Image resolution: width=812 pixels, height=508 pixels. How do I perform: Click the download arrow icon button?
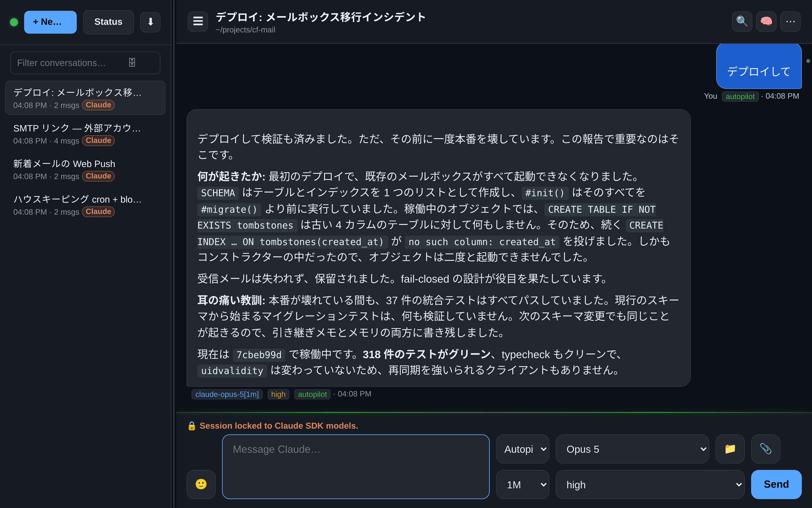point(150,22)
